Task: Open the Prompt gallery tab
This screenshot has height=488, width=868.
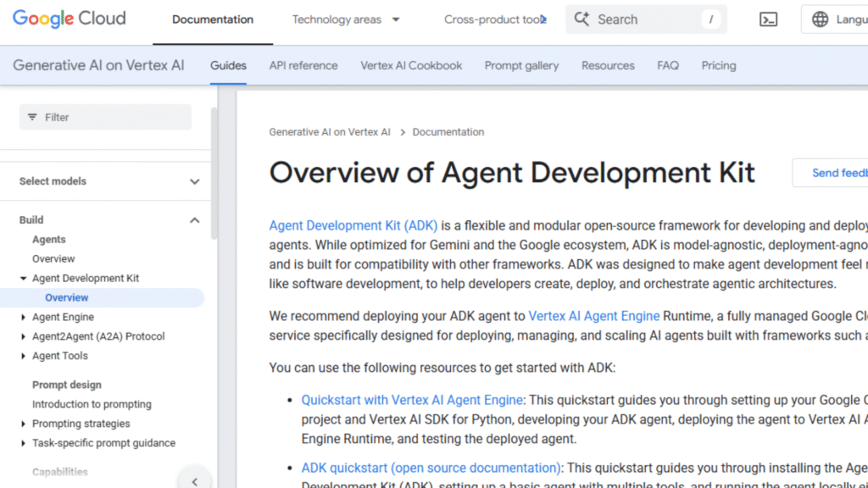Action: [x=521, y=65]
